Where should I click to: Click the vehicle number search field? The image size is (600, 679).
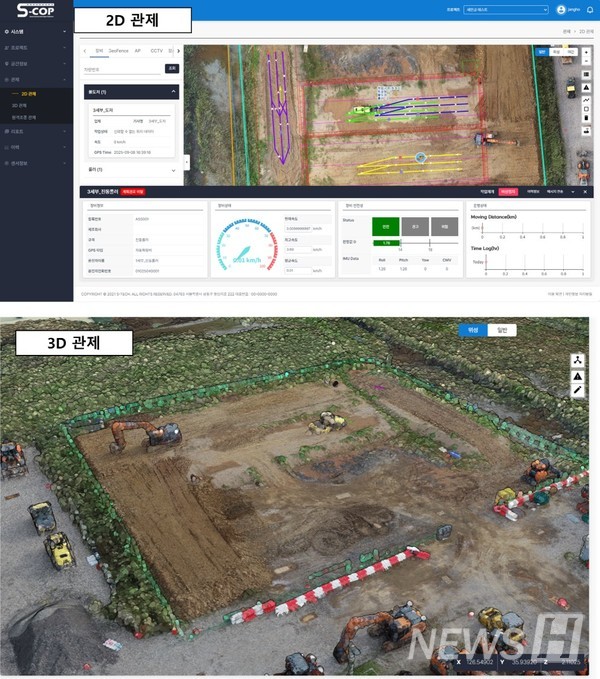point(120,69)
